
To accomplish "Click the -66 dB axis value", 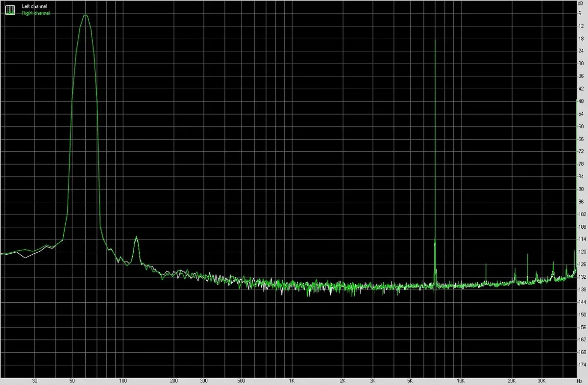I will 581,139.
